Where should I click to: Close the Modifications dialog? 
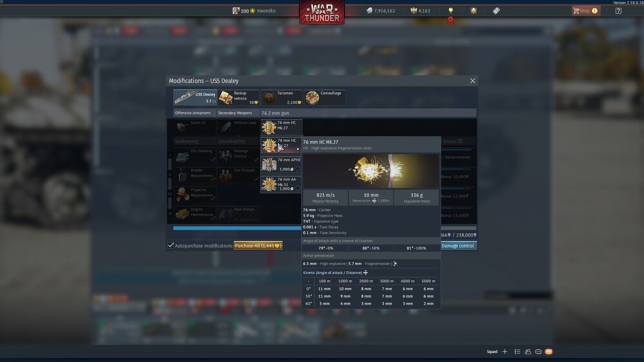pyautogui.click(x=472, y=81)
